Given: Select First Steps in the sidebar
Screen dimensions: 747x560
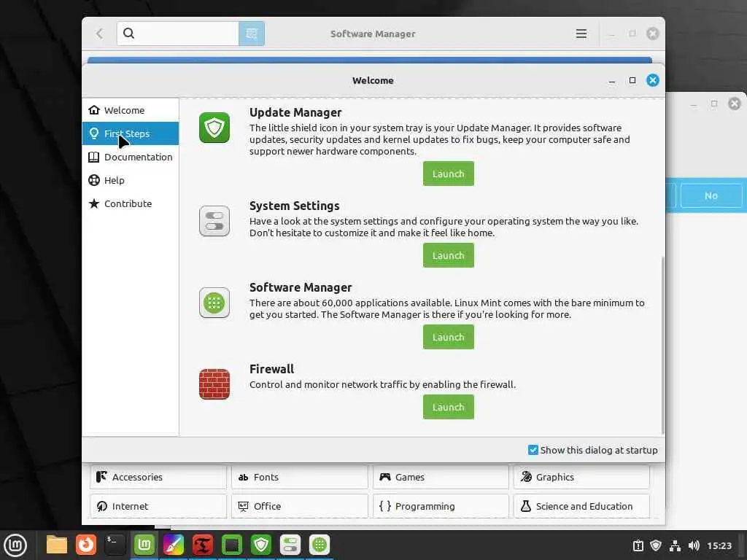Looking at the screenshot, I should (x=131, y=133).
